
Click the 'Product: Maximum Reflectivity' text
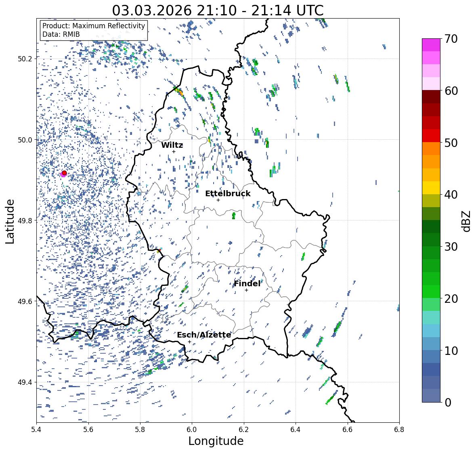click(x=94, y=26)
